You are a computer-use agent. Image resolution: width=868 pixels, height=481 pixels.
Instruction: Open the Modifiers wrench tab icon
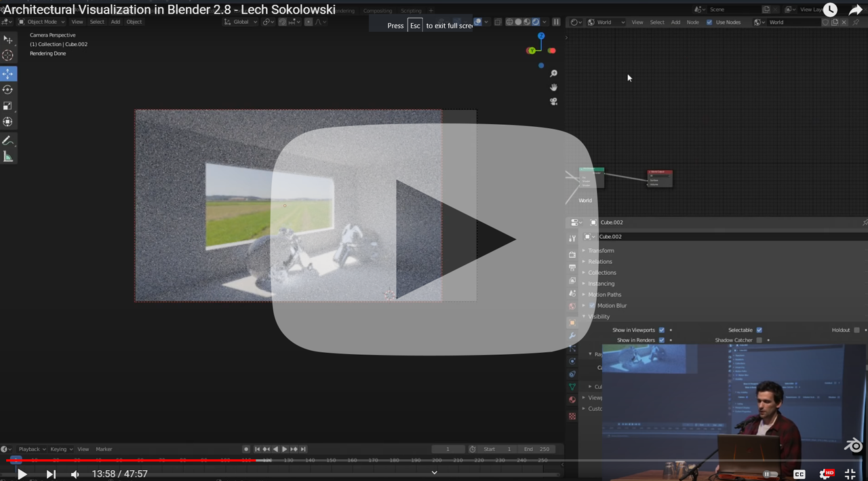pyautogui.click(x=572, y=336)
